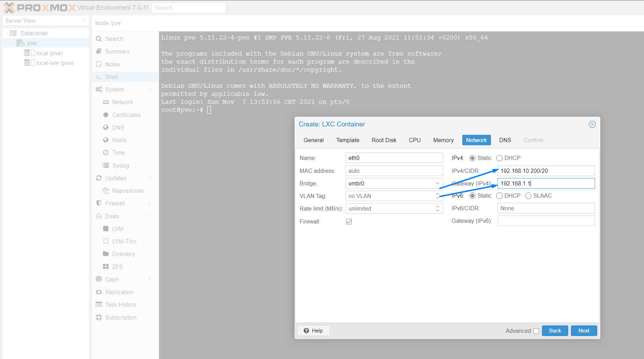Click the Time clock icon
Image resolution: width=644 pixels, height=359 pixels.
tap(106, 153)
